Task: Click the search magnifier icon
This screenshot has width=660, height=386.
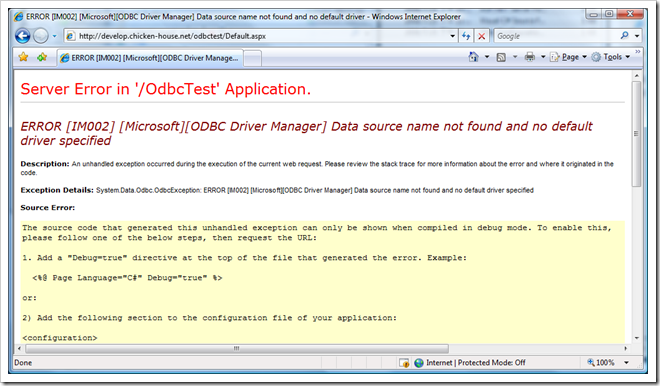Action: 625,36
